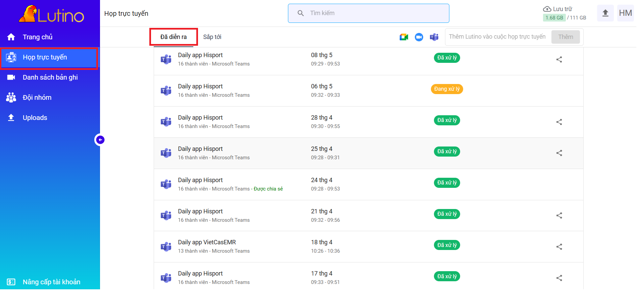Switch to the Sắp tới tab

212,37
